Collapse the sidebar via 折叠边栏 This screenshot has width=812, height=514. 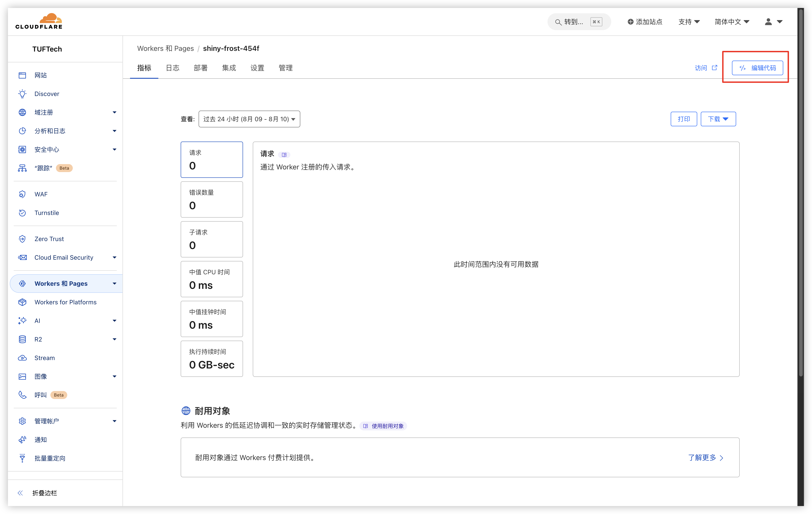tap(44, 493)
